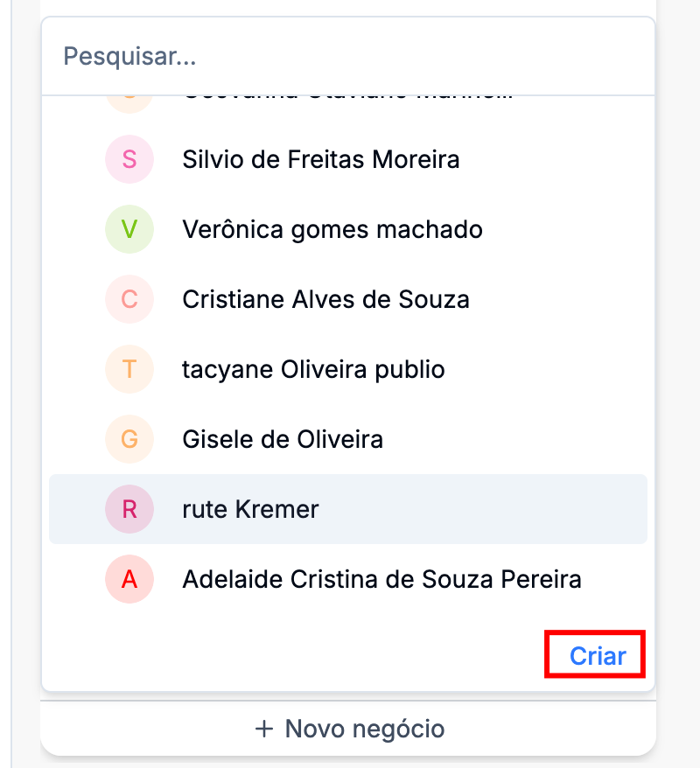This screenshot has height=768, width=700.
Task: Click the partially hidden top contact name
Action: (346, 98)
